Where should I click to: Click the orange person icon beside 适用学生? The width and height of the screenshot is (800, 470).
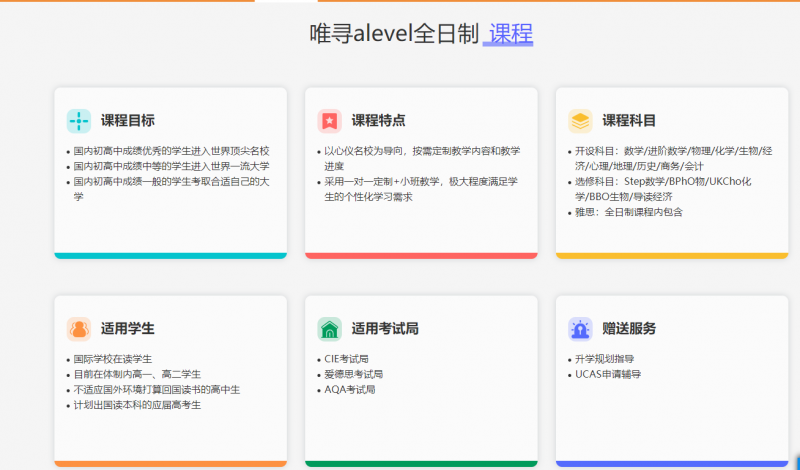[x=79, y=329]
